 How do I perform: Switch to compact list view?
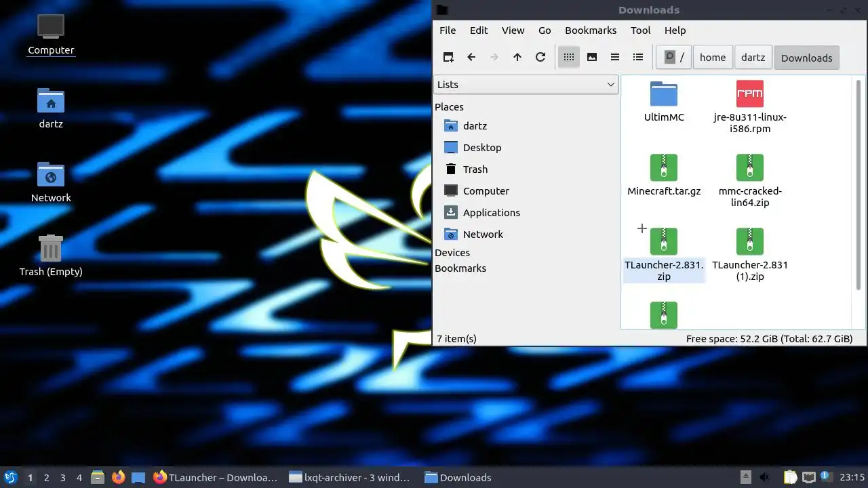click(x=615, y=58)
